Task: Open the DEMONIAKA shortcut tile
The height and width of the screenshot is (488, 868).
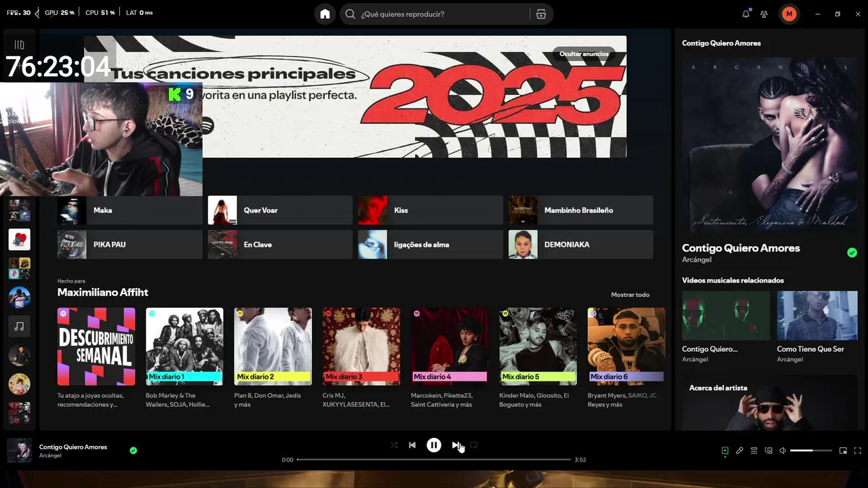Action: tap(580, 244)
